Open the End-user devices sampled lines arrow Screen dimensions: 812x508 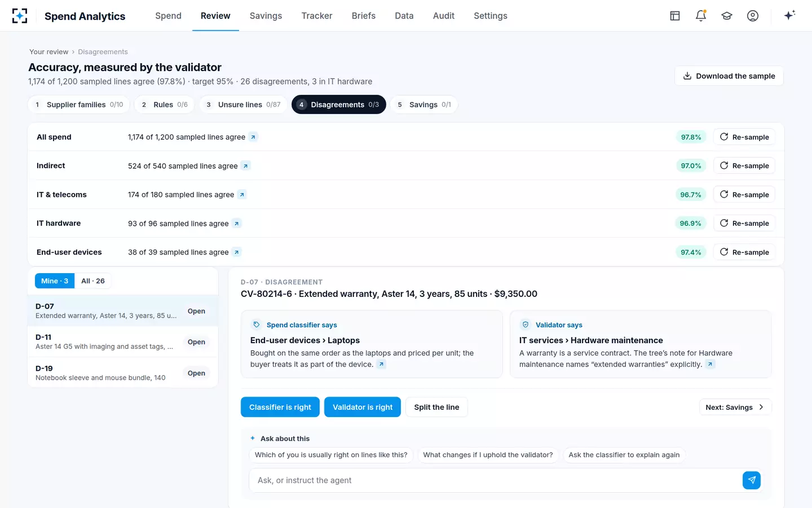click(x=237, y=252)
